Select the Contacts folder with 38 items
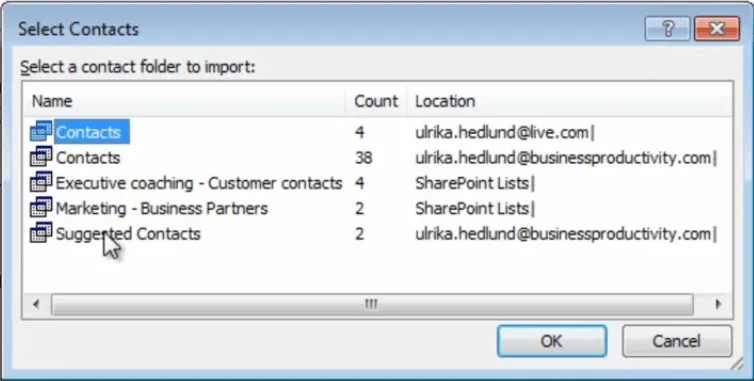This screenshot has height=381, width=754. point(88,158)
